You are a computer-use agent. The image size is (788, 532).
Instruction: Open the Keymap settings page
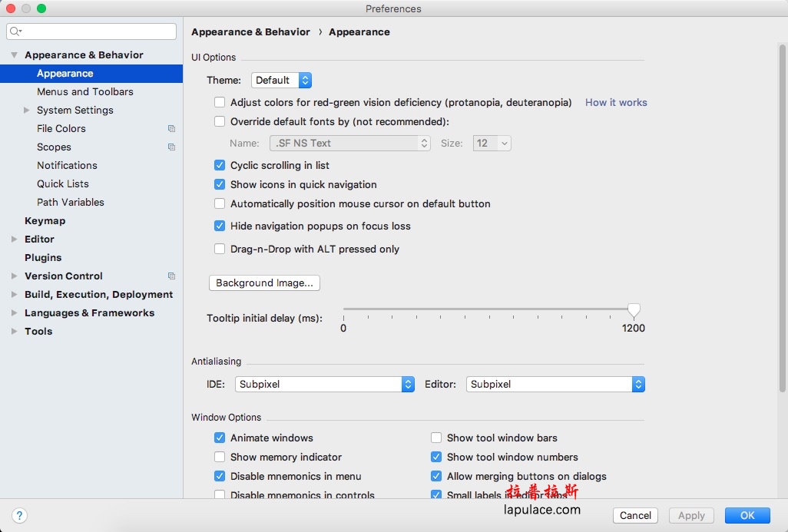pyautogui.click(x=45, y=220)
